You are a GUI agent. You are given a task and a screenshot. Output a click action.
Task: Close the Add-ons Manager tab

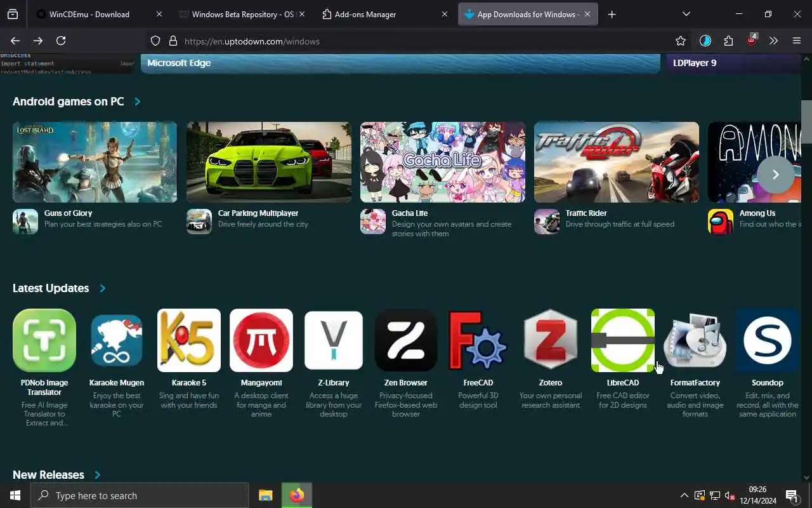[444, 14]
